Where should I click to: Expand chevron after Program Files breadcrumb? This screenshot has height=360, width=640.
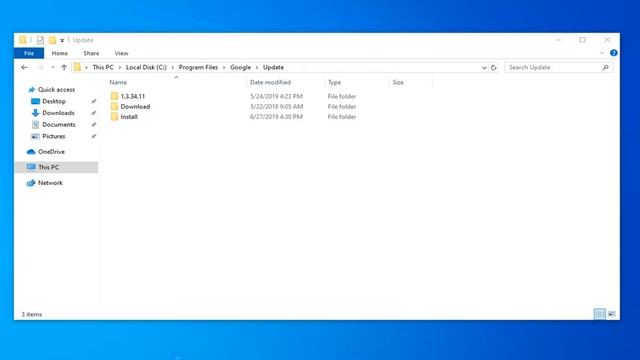(x=224, y=67)
